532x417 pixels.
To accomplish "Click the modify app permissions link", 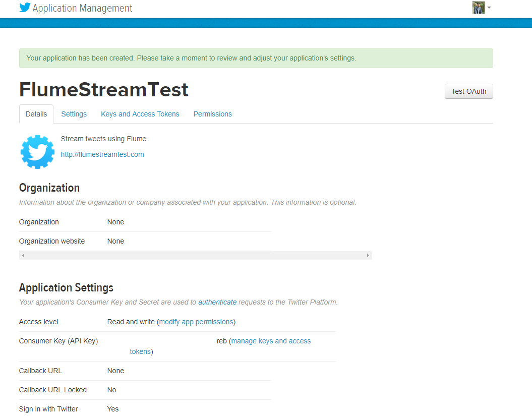I will click(196, 321).
